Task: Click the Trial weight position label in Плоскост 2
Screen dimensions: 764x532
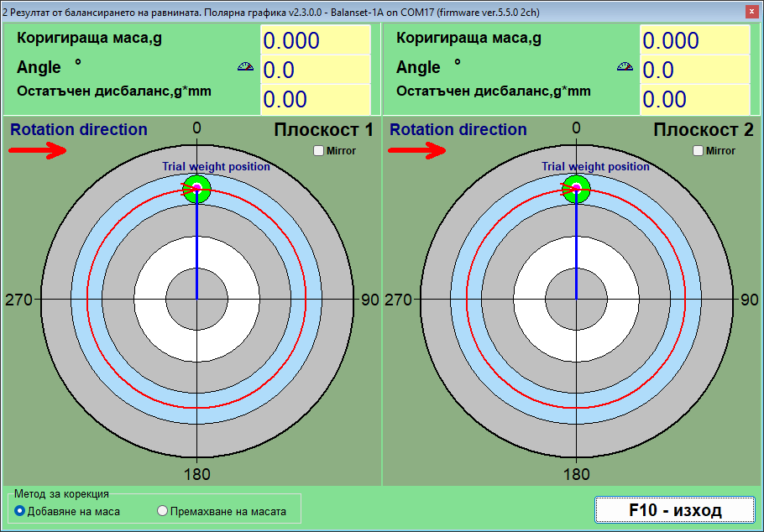Action: 596,167
